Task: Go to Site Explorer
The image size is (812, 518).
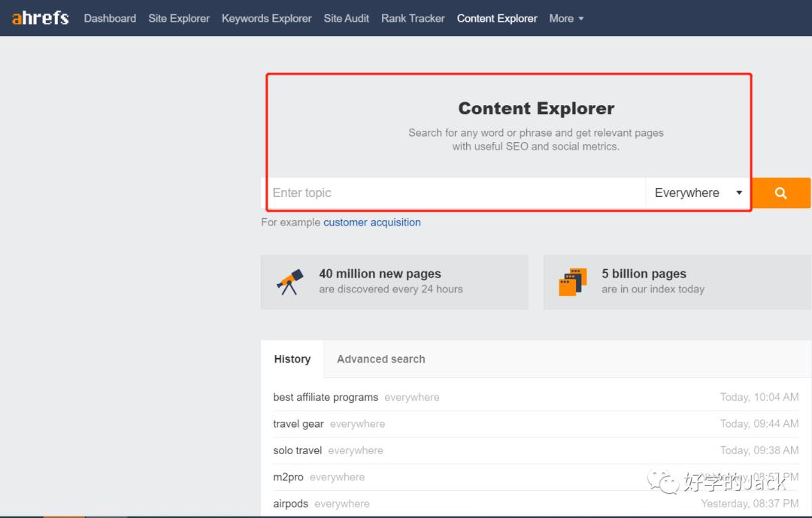Action: click(179, 18)
